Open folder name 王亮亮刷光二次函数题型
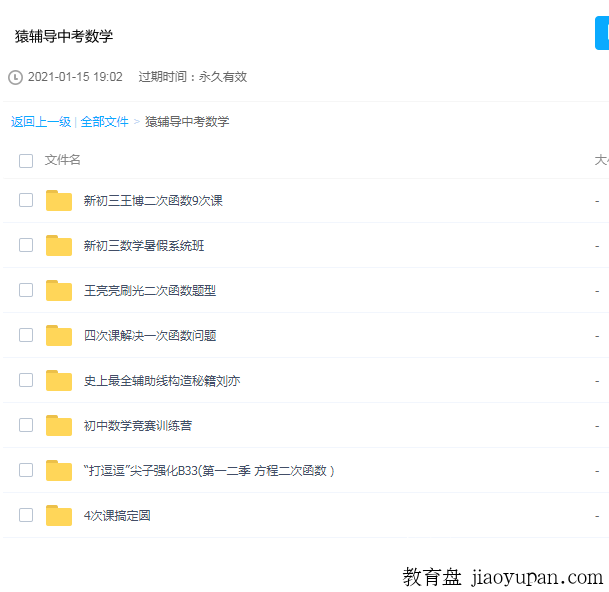The image size is (609, 592). tap(150, 291)
